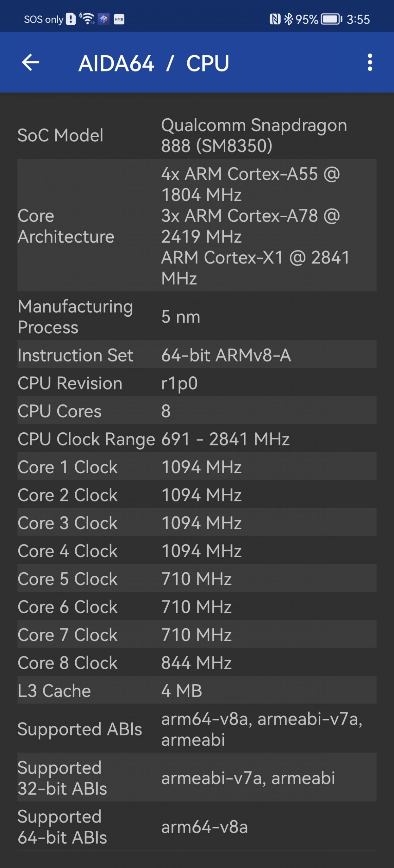Image resolution: width=394 pixels, height=868 pixels.
Task: Tap the SOS only alert icon
Action: (x=71, y=19)
